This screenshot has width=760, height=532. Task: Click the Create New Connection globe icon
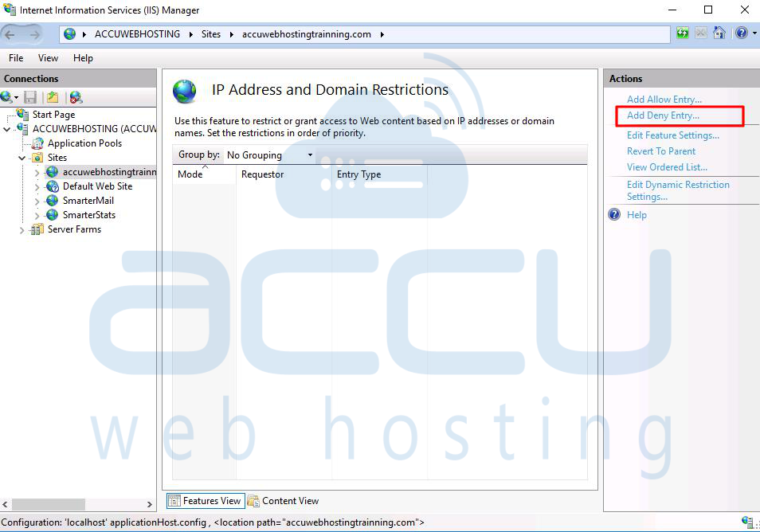coord(7,97)
